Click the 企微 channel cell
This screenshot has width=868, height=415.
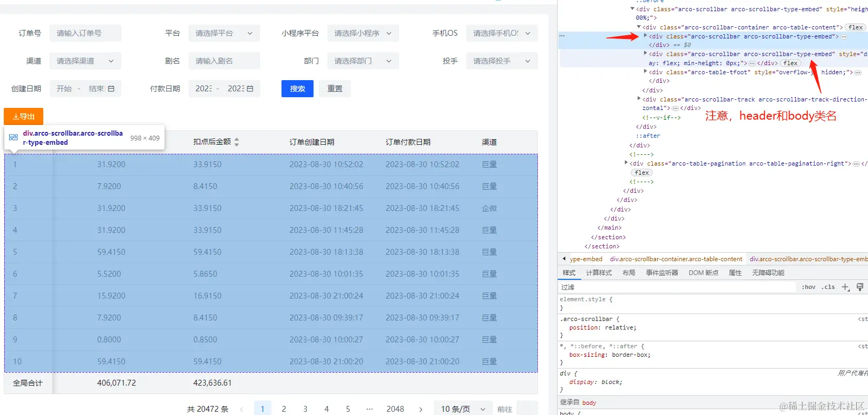click(489, 208)
